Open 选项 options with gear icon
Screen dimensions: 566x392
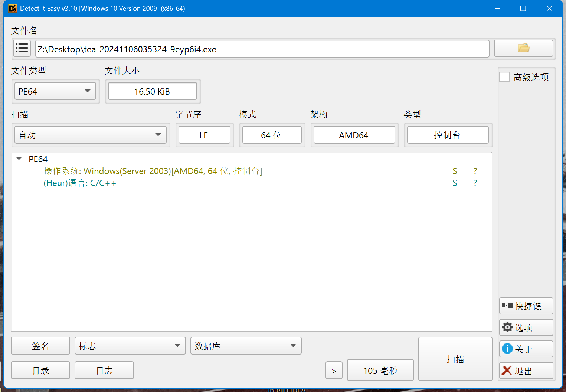526,327
